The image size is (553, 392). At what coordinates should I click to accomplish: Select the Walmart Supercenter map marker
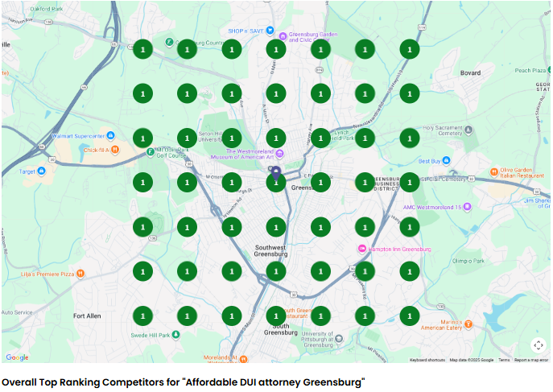(111, 135)
